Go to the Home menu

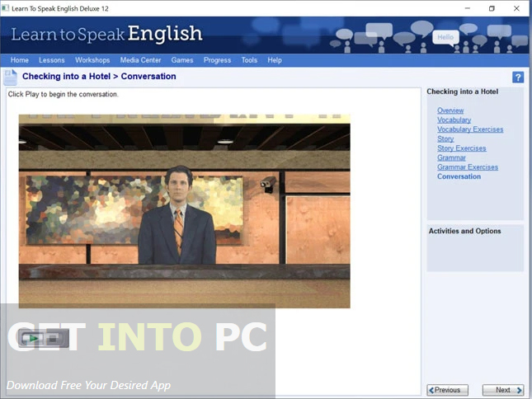click(19, 60)
